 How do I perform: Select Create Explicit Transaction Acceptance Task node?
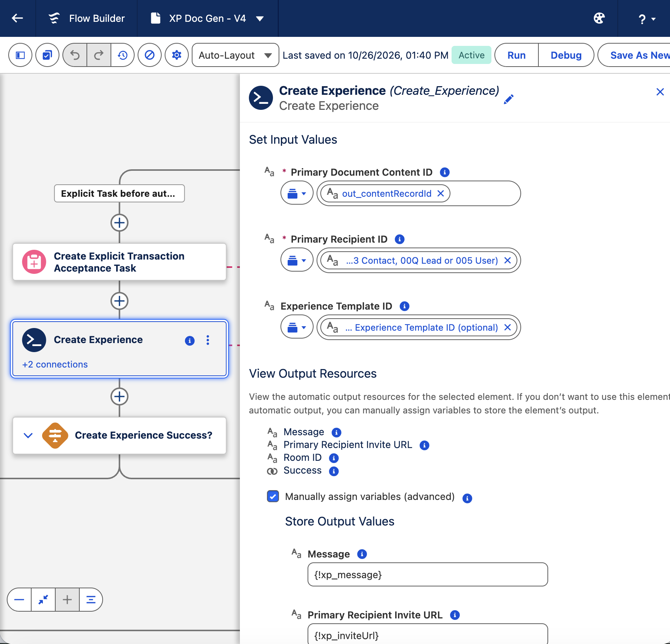point(120,262)
